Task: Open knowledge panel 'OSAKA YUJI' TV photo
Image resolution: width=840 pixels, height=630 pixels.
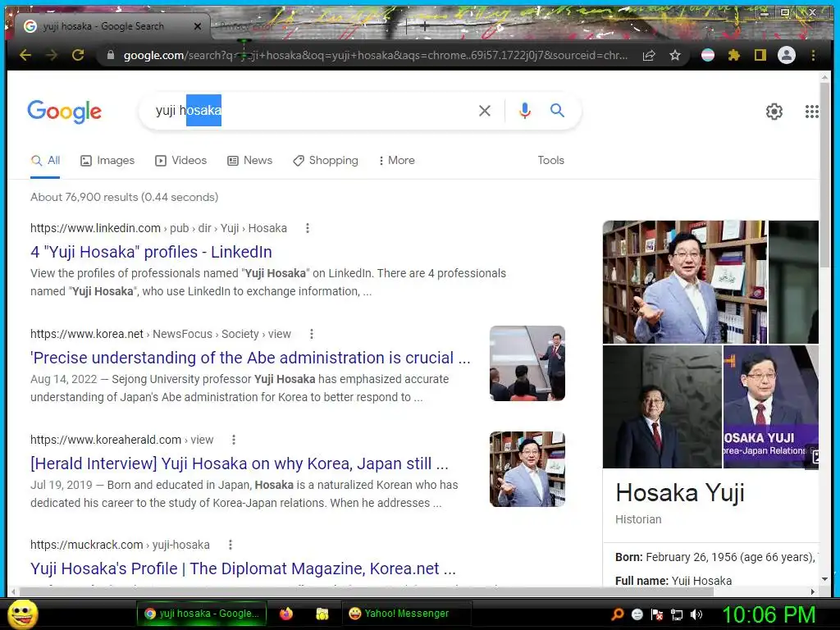Action: coord(771,407)
